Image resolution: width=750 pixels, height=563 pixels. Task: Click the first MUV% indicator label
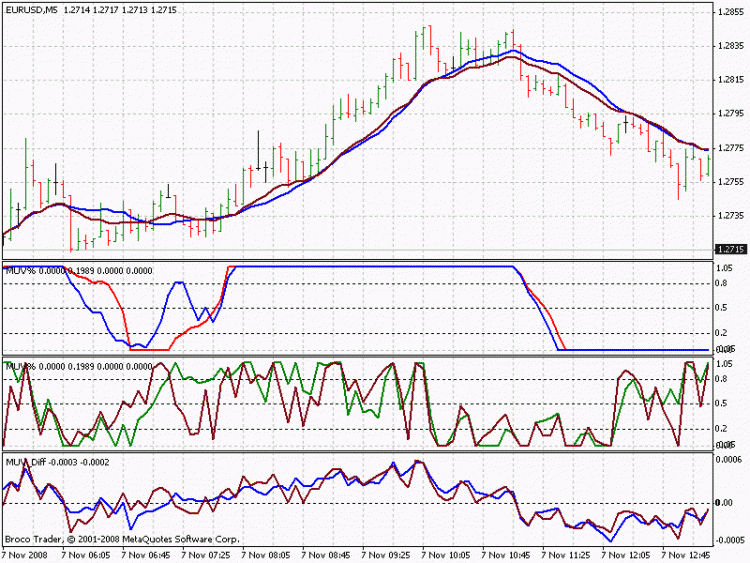(x=79, y=271)
